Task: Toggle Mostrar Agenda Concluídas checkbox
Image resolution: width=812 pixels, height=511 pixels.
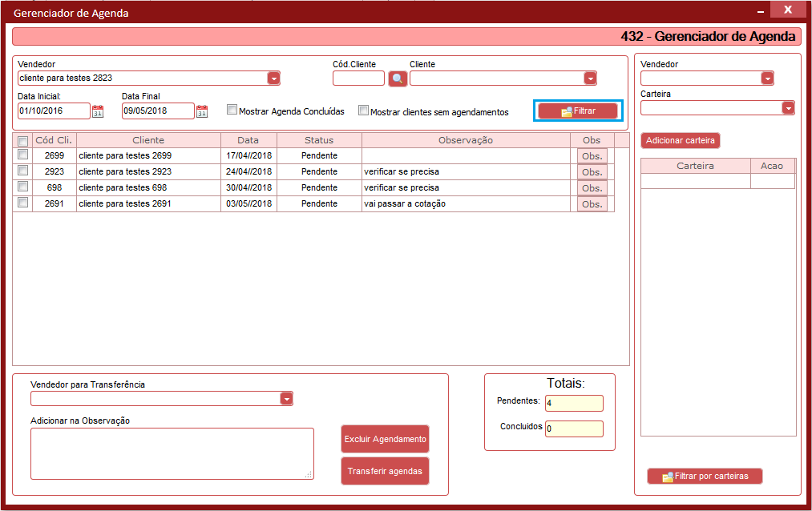Action: pos(232,110)
